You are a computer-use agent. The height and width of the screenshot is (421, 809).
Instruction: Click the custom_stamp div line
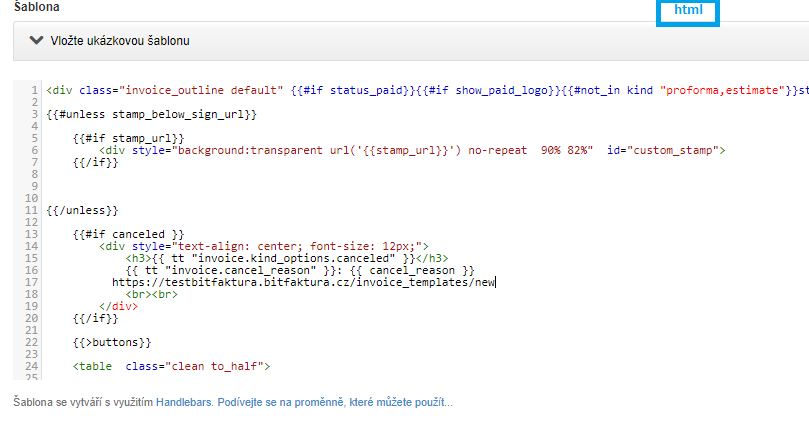coord(412,150)
